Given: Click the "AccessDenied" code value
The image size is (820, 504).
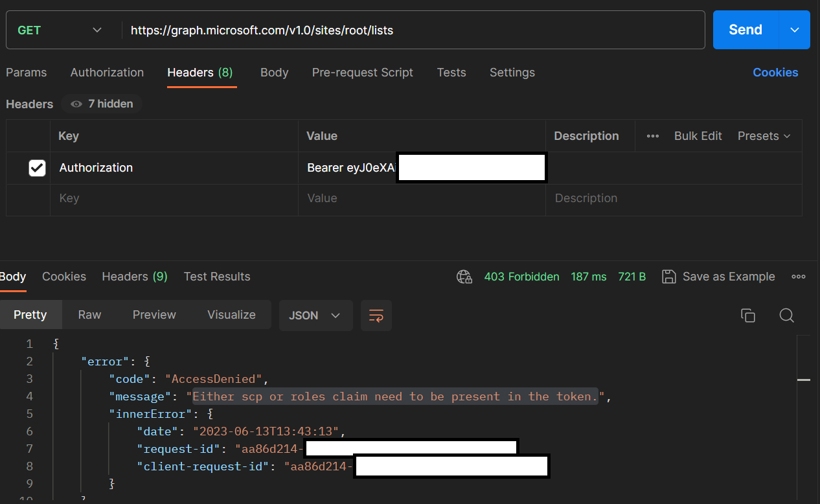Looking at the screenshot, I should 214,379.
